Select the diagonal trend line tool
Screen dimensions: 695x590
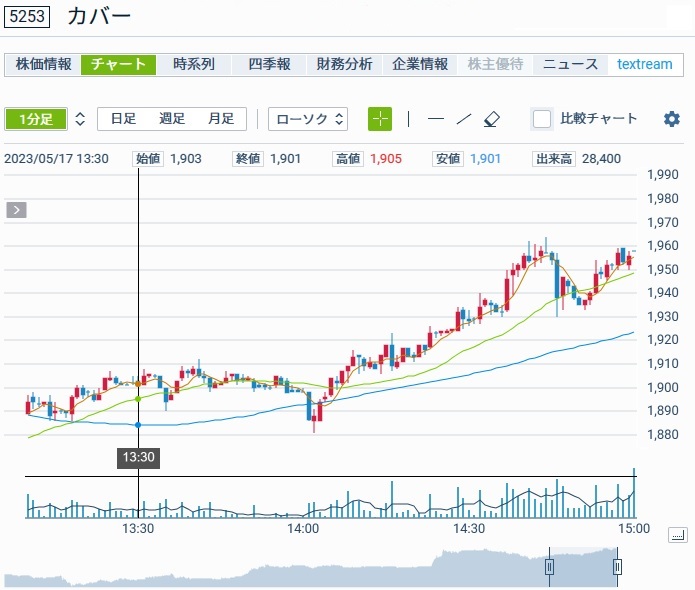[463, 119]
